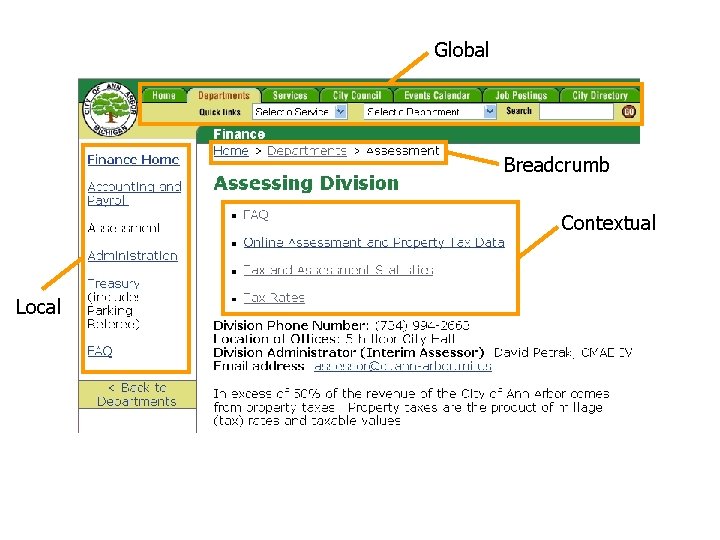Screen dimensions: 720x540
Task: Go to the Events Calendar tab
Action: 437,95
